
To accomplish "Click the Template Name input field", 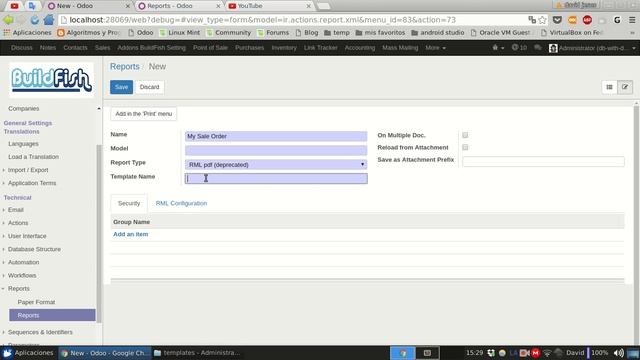I will click(276, 178).
